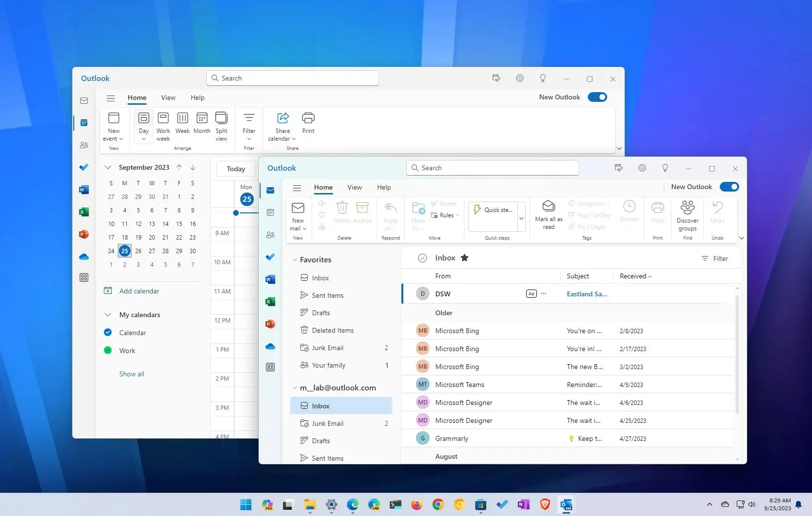Collapse September 2023 mini calendar
The image size is (812, 516).
point(108,167)
